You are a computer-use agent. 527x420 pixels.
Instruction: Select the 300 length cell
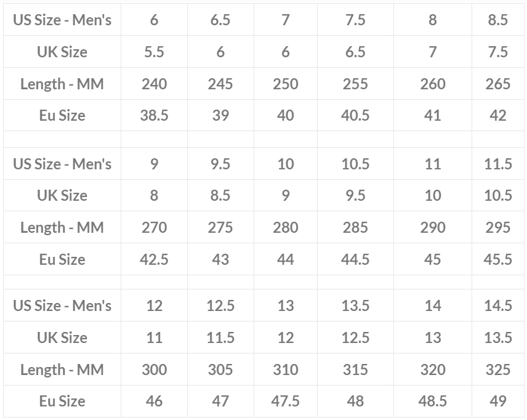point(154,370)
